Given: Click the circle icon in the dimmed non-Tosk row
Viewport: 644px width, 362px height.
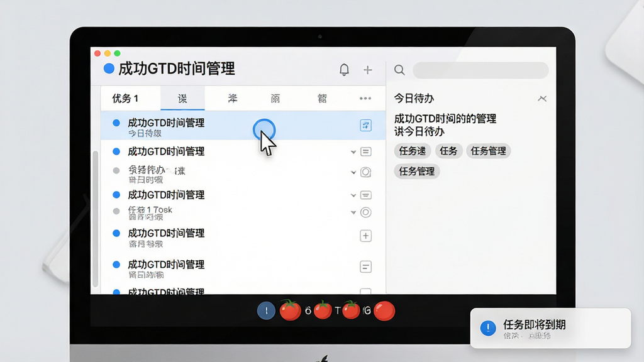Looking at the screenshot, I should [x=365, y=172].
